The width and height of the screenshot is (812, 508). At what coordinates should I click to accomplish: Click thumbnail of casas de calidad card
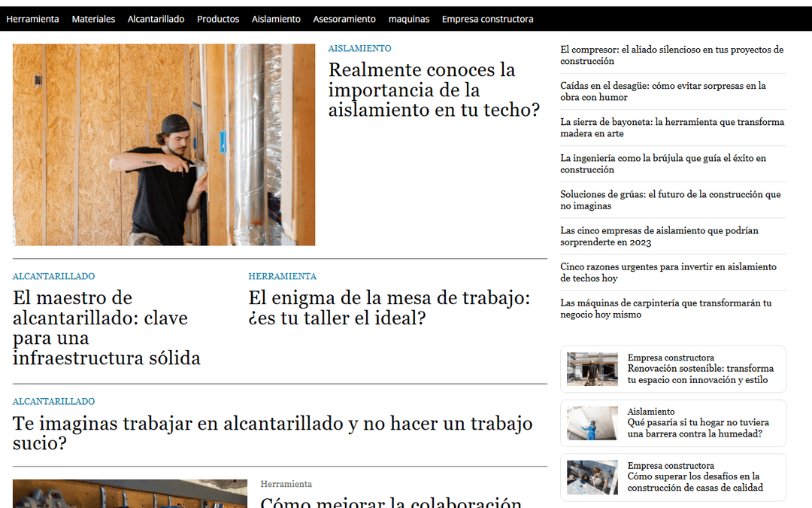pyautogui.click(x=592, y=477)
